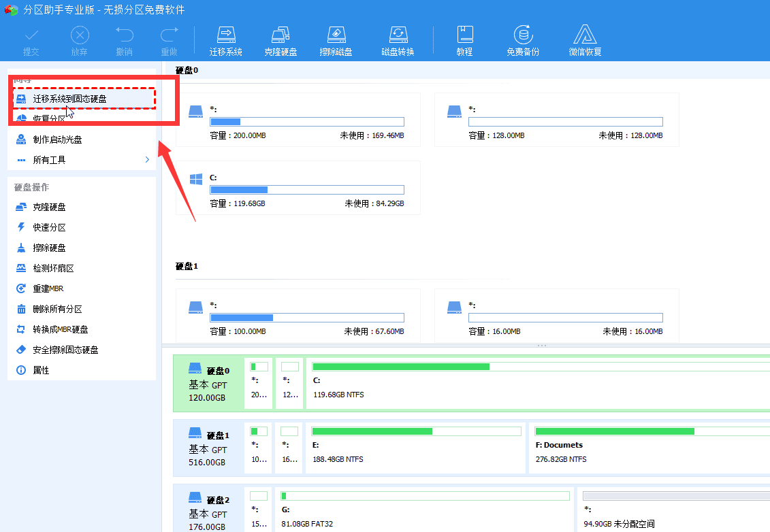This screenshot has width=770, height=532.
Task: Click the app logo in the title bar
Action: (11, 10)
